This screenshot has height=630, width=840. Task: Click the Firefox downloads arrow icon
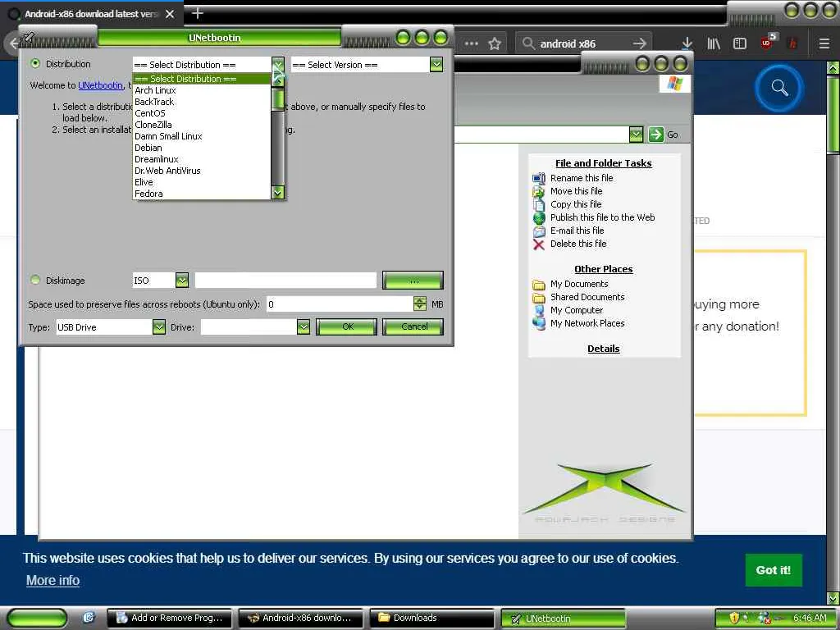click(687, 43)
